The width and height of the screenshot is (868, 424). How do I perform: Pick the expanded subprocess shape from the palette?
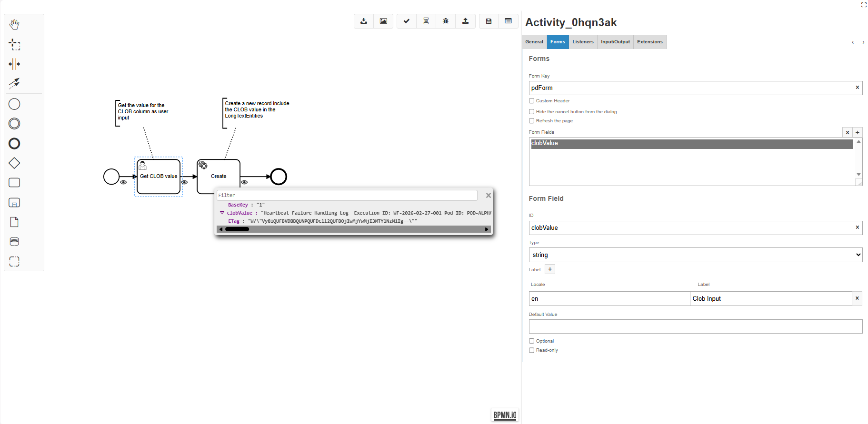tap(14, 203)
